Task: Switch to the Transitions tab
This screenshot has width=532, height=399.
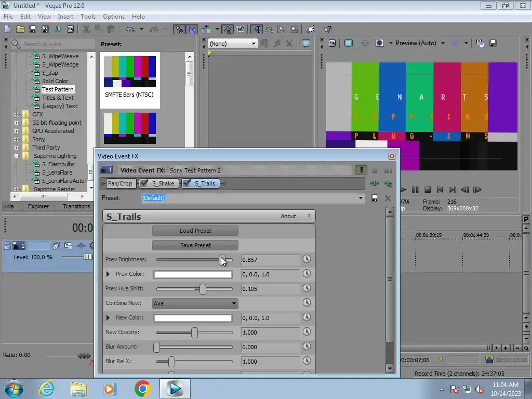Action: 76,206
